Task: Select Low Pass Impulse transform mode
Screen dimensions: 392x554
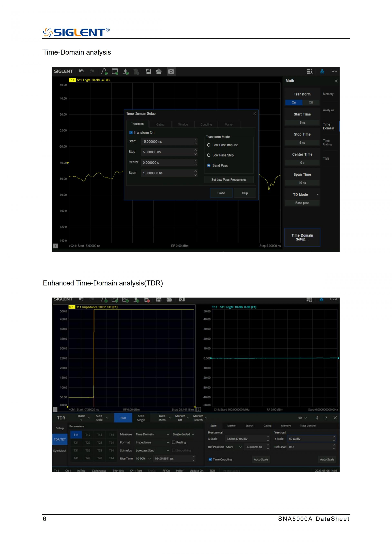Action: [209, 145]
